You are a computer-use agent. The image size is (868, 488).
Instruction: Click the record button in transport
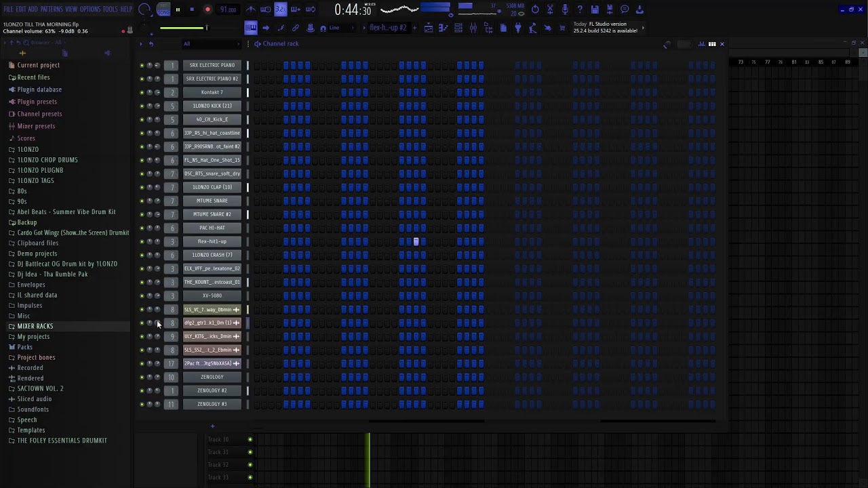click(x=208, y=9)
